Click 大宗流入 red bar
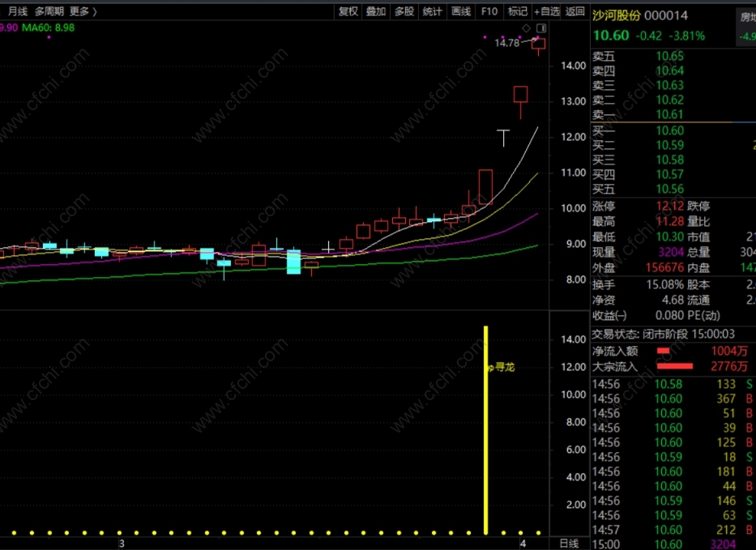 point(675,366)
